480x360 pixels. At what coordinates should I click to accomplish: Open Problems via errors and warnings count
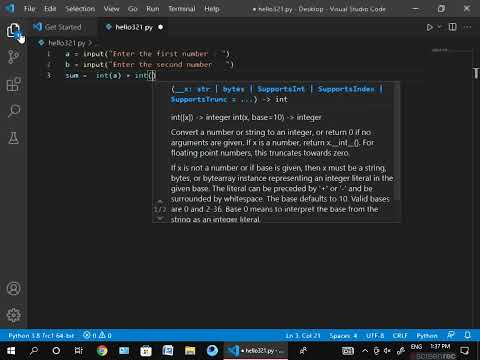pos(97,335)
